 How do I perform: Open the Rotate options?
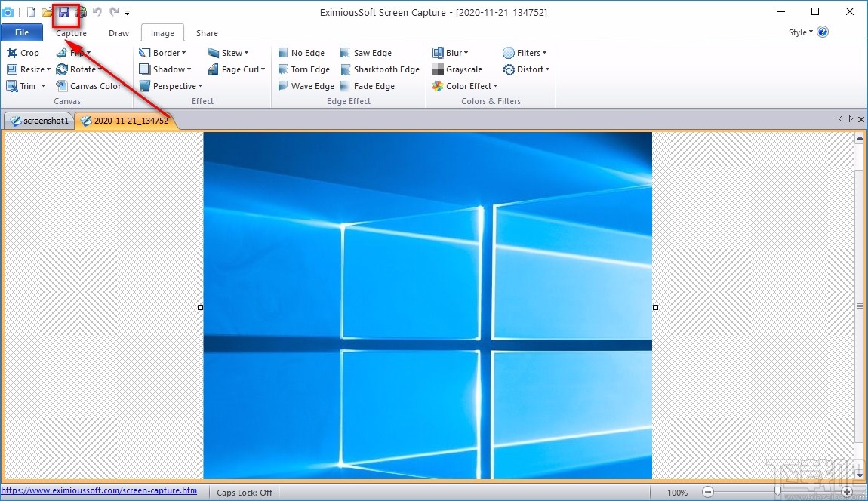[x=78, y=69]
